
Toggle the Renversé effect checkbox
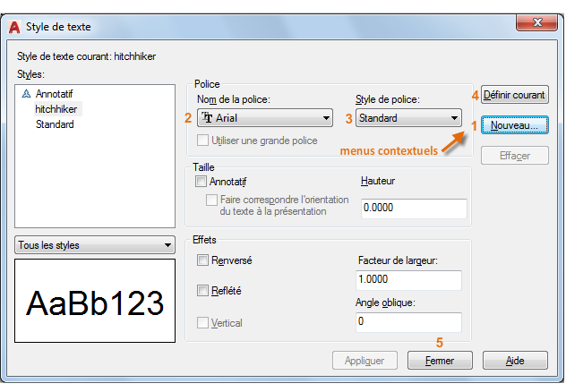pyautogui.click(x=202, y=260)
